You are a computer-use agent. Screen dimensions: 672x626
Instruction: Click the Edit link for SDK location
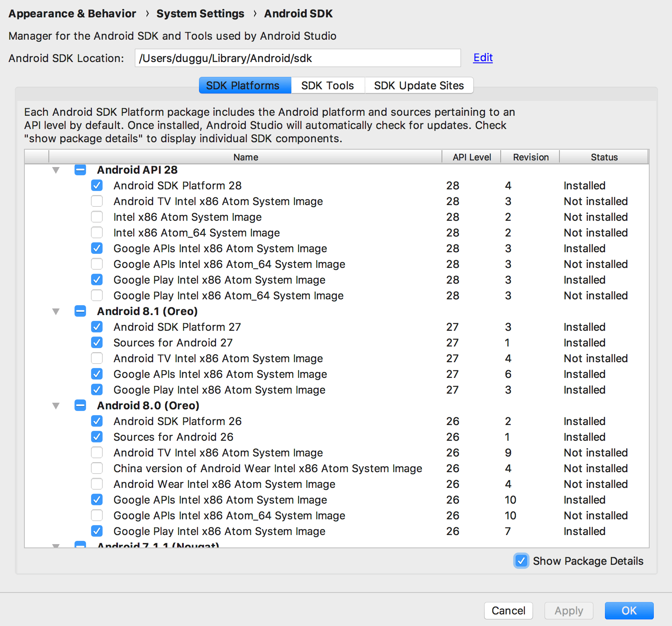coord(483,57)
